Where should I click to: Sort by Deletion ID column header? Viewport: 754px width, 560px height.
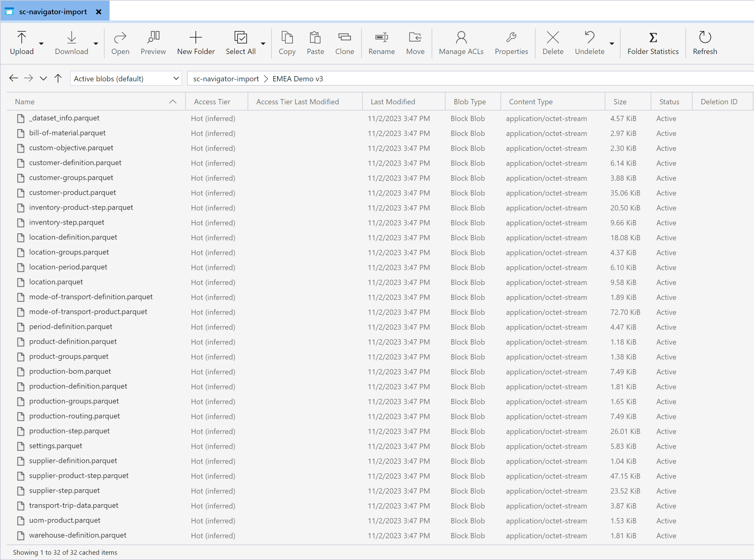point(722,102)
